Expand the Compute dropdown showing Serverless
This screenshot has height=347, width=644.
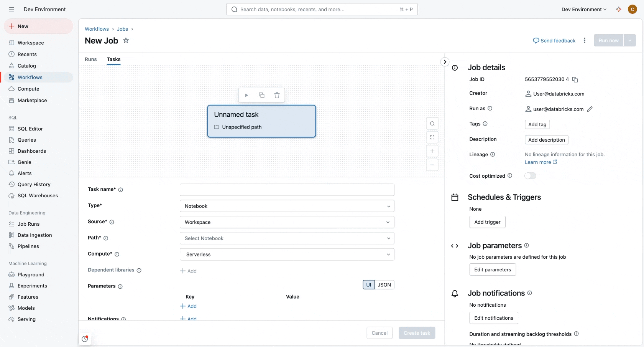287,254
